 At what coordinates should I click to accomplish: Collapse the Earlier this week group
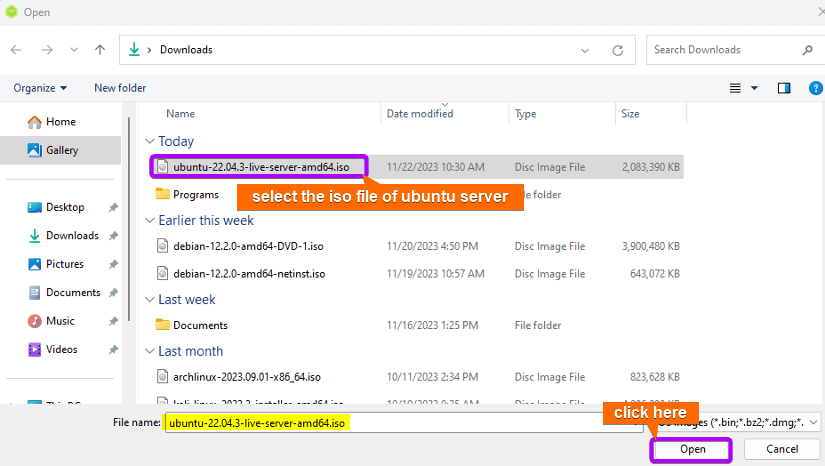pos(149,220)
